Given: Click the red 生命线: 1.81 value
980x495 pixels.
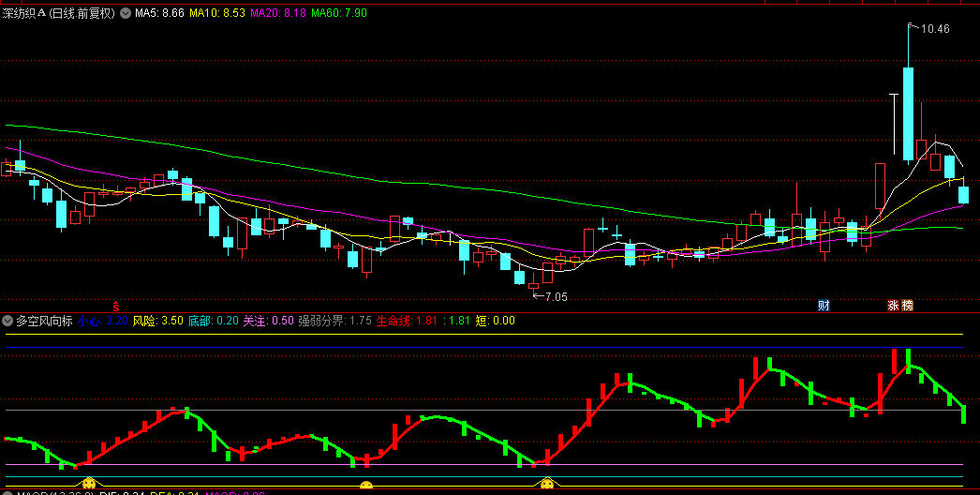Looking at the screenshot, I should pos(407,321).
